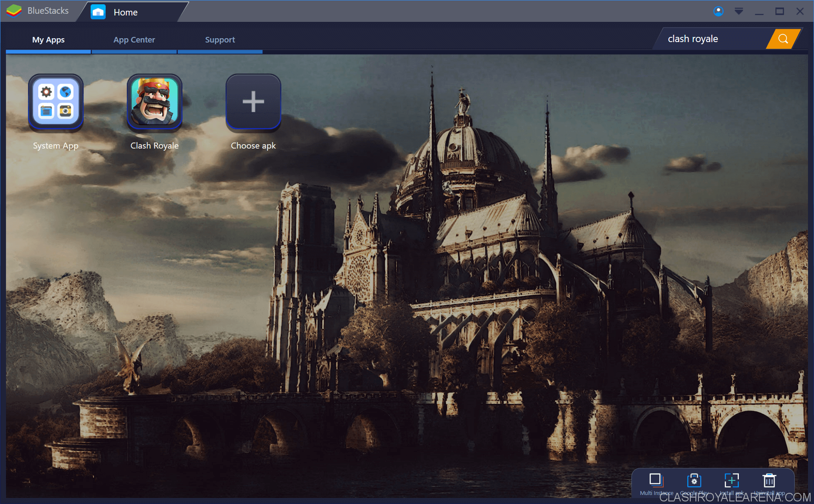This screenshot has width=814, height=504.
Task: Open the user account profile icon
Action: (x=718, y=12)
